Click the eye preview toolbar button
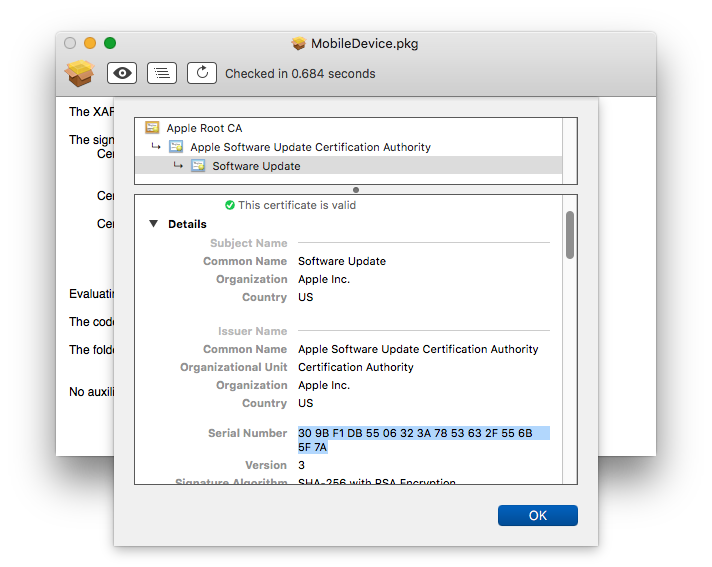 click(x=122, y=73)
